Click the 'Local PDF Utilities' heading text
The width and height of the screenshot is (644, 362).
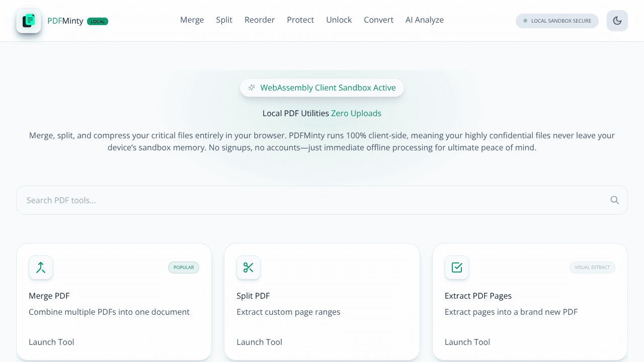(x=296, y=113)
